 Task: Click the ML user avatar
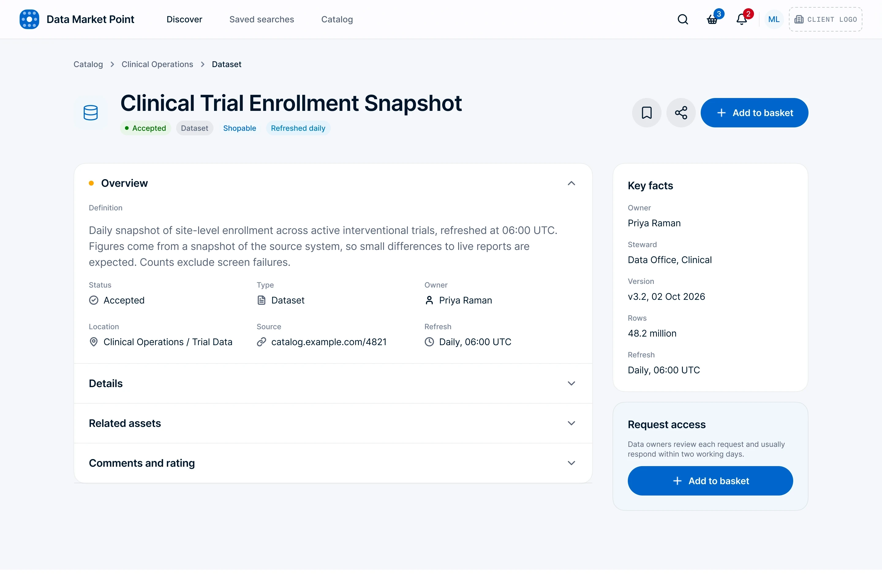[x=774, y=19]
